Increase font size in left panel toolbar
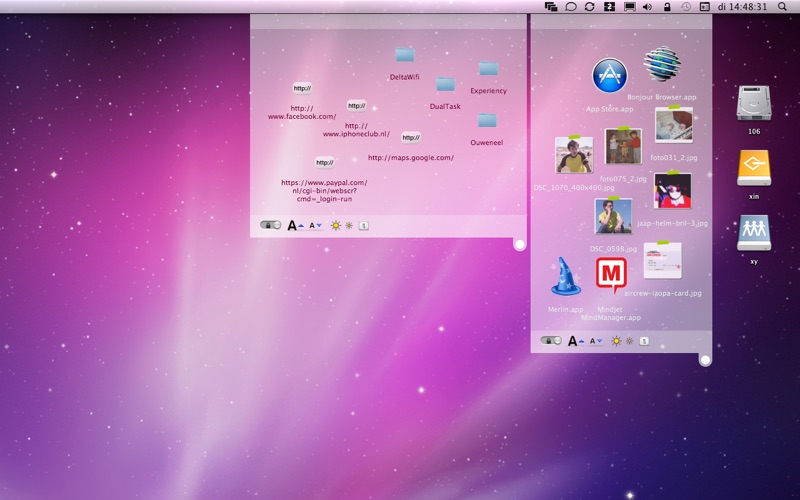 (295, 225)
